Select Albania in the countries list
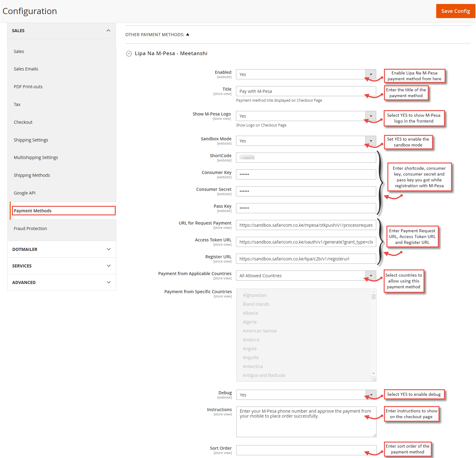The image size is (476, 458). tap(250, 313)
